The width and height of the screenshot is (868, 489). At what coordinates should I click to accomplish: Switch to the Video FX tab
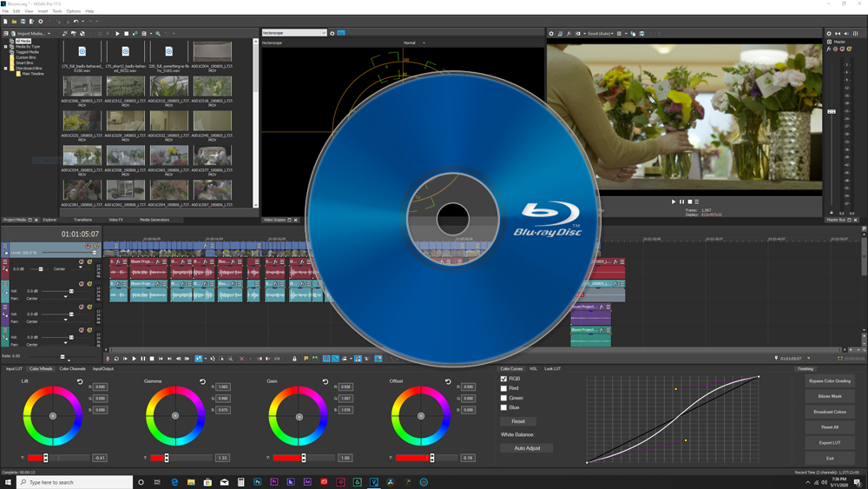pos(115,220)
